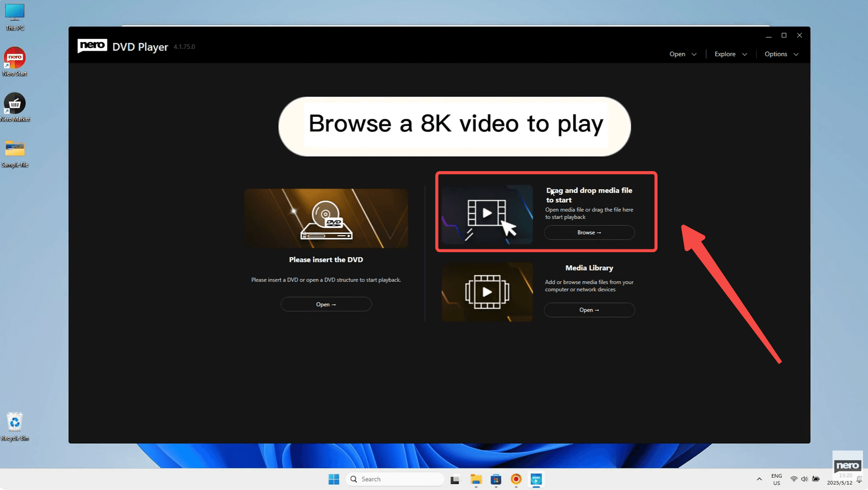Open the Windows Start menu
Viewport: 868px width, 490px height.
[334, 479]
